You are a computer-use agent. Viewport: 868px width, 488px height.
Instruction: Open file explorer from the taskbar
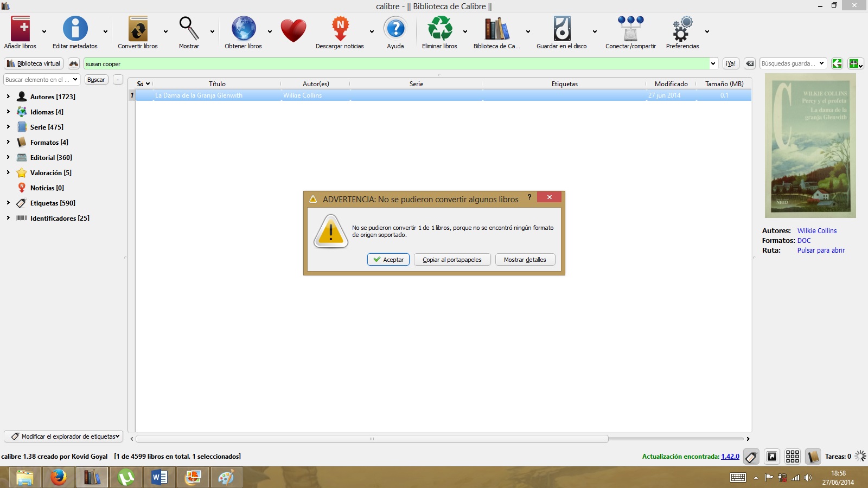click(x=25, y=477)
